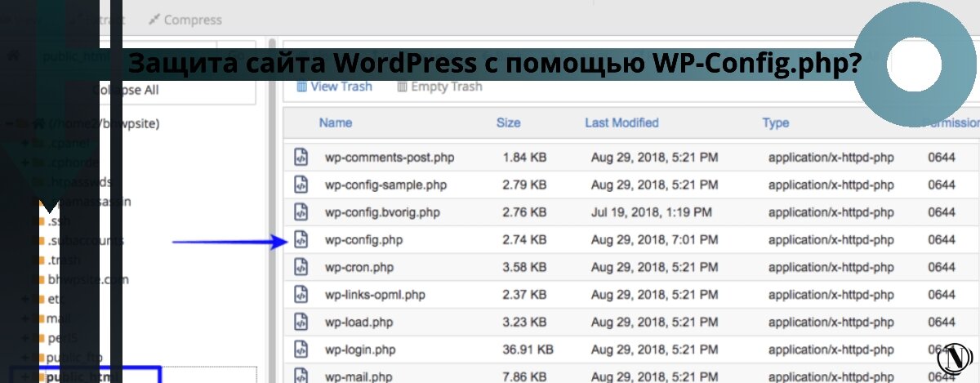Click the Empty Trash bin icon
Image resolution: width=980 pixels, height=383 pixels.
point(402,87)
